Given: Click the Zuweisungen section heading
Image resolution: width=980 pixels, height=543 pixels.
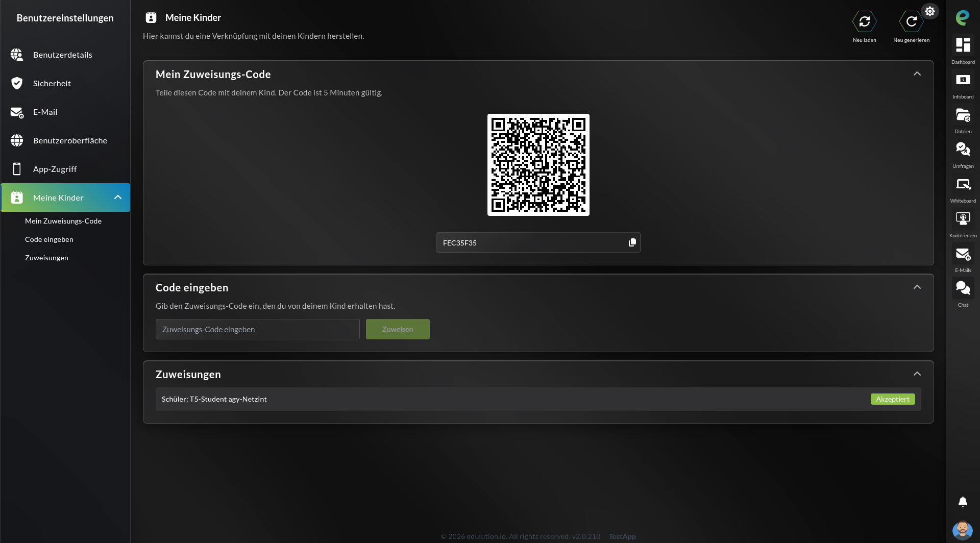Looking at the screenshot, I should (x=188, y=375).
